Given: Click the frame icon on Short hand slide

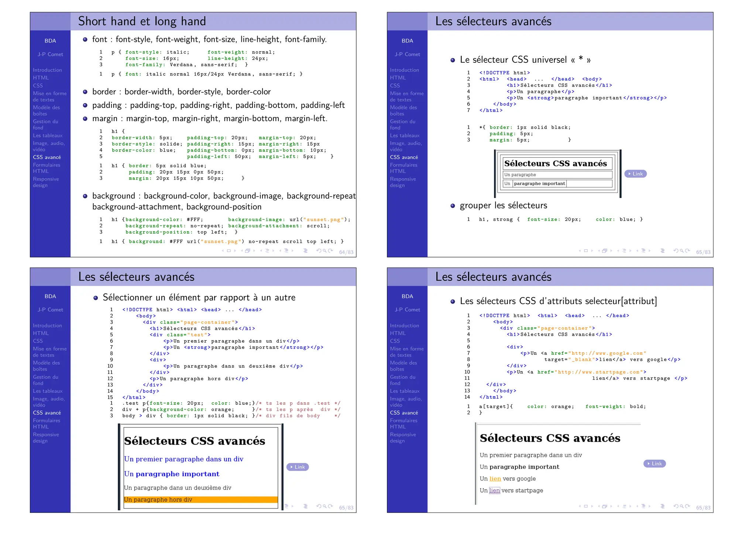Looking at the screenshot, I should (x=229, y=251).
